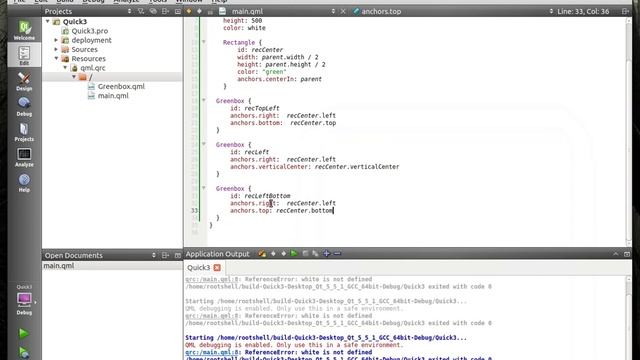Stop the running application in output toolbar
The height and width of the screenshot is (360, 640).
click(x=305, y=253)
